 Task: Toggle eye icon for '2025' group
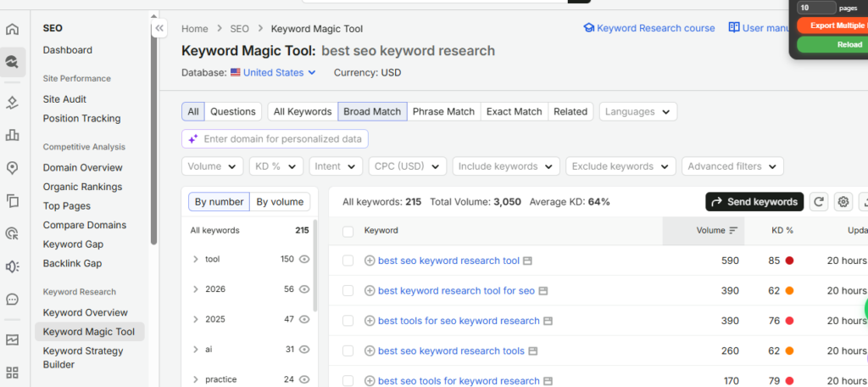click(x=304, y=319)
